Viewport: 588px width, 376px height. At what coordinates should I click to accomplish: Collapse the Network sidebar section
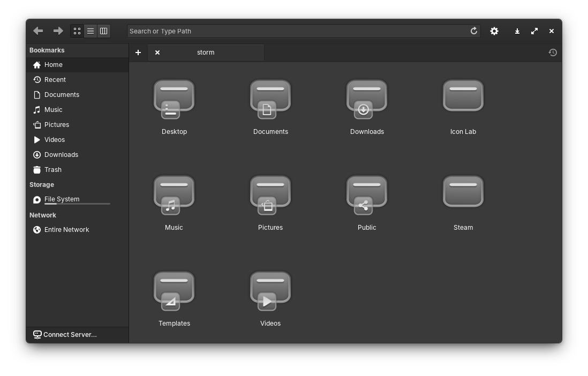[43, 215]
